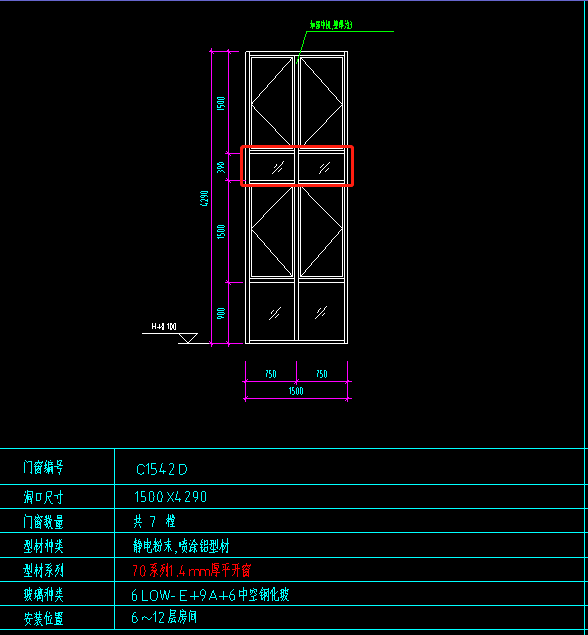Screen dimensions: 588x635
Task: Click the red 70系列1.4mm厚平开窗 text
Action: coord(192,571)
